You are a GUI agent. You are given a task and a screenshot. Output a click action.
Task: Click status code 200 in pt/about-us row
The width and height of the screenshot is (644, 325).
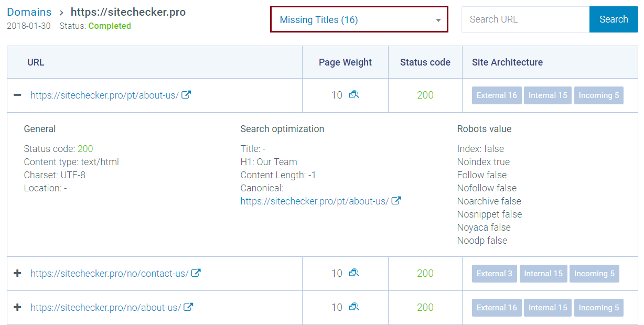pyautogui.click(x=425, y=95)
